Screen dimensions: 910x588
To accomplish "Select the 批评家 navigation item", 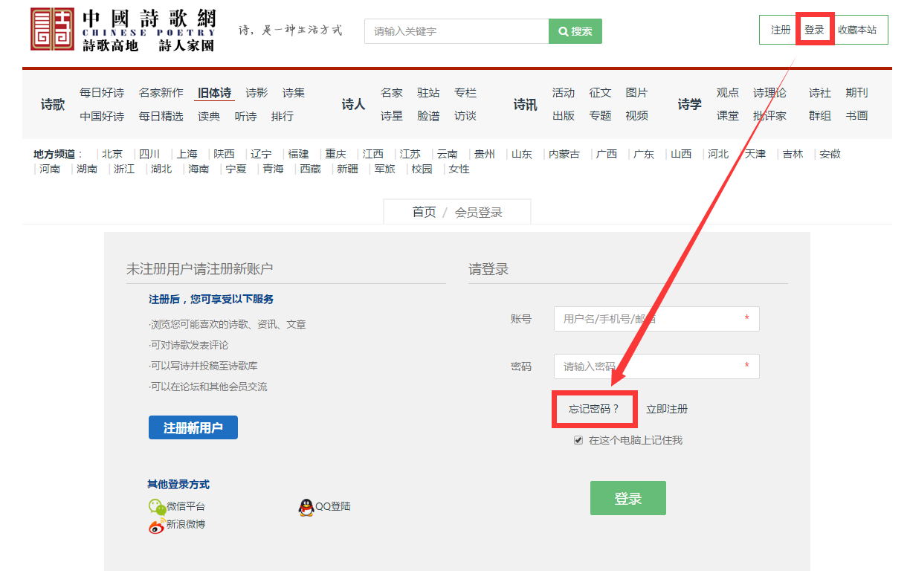I will tap(769, 116).
